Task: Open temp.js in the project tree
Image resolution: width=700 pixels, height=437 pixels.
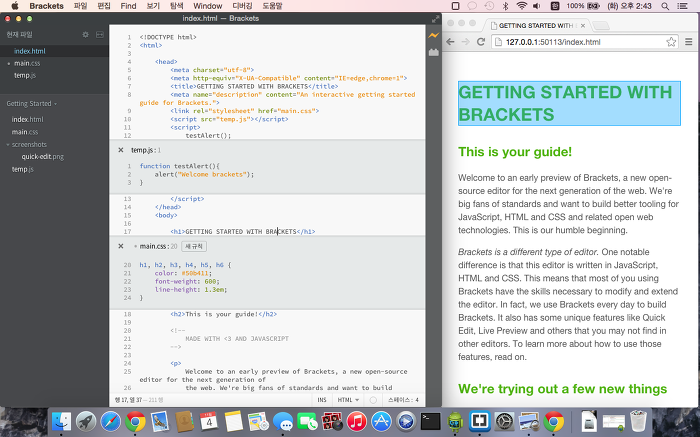Action: tap(22, 169)
